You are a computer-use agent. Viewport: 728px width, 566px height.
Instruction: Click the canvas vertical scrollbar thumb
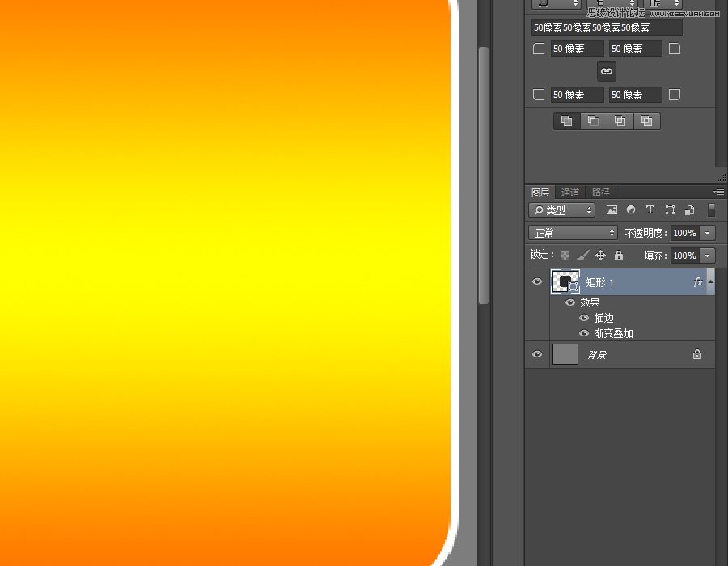click(484, 175)
